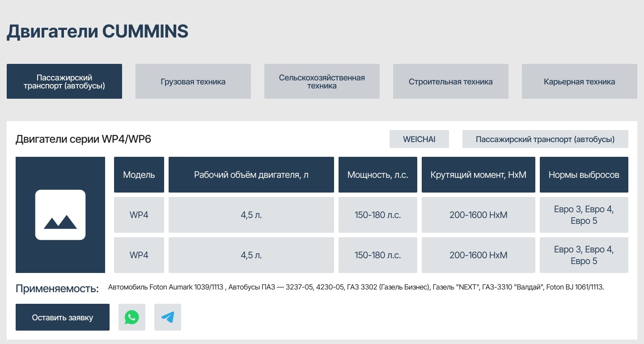Open the 'Сельскохозяйственная техника' tab
This screenshot has height=344, width=644.
322,81
